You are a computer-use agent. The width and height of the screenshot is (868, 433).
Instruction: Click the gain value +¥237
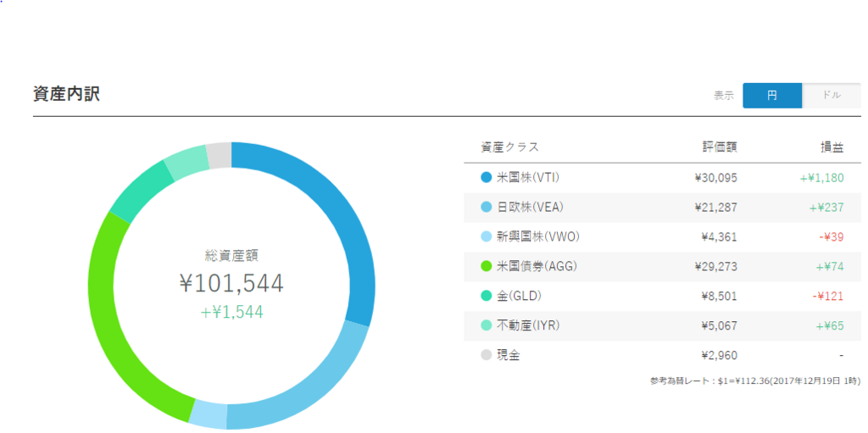click(x=826, y=208)
